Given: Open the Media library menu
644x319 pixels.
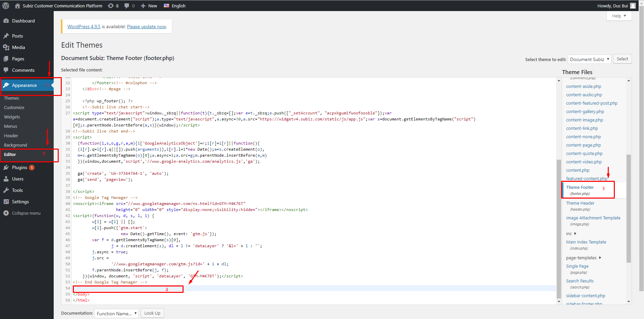Looking at the screenshot, I should pyautogui.click(x=18, y=47).
